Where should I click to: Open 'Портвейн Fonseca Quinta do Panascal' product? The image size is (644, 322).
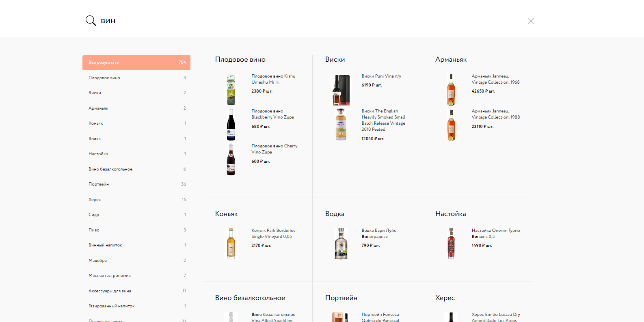click(380, 318)
